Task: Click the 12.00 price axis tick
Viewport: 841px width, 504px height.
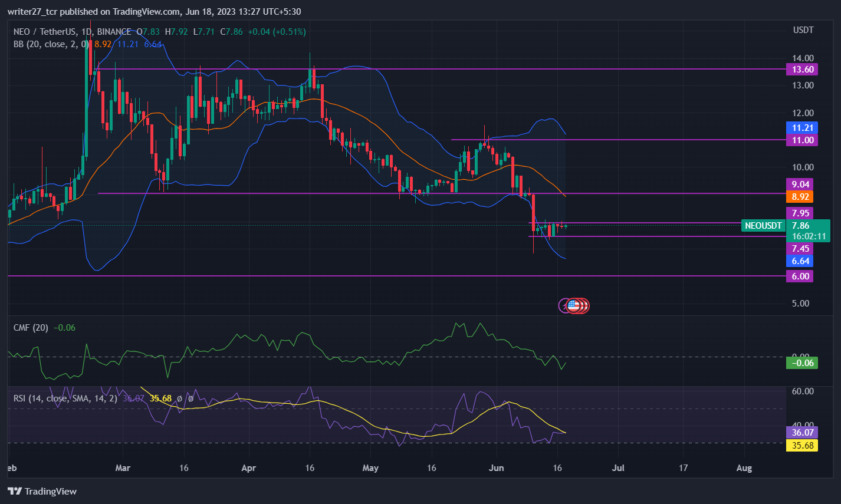Action: pos(803,113)
